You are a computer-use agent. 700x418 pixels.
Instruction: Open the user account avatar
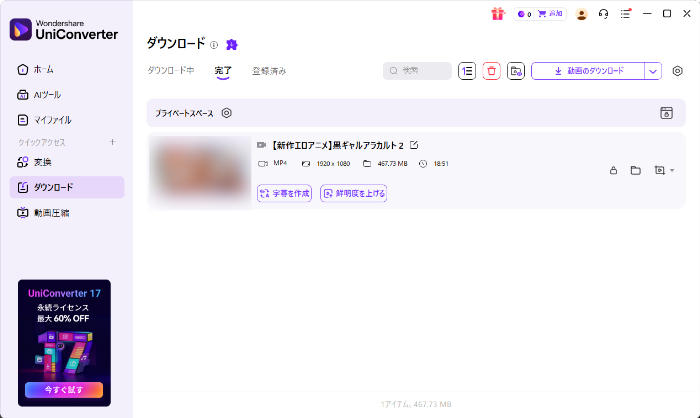coord(581,14)
